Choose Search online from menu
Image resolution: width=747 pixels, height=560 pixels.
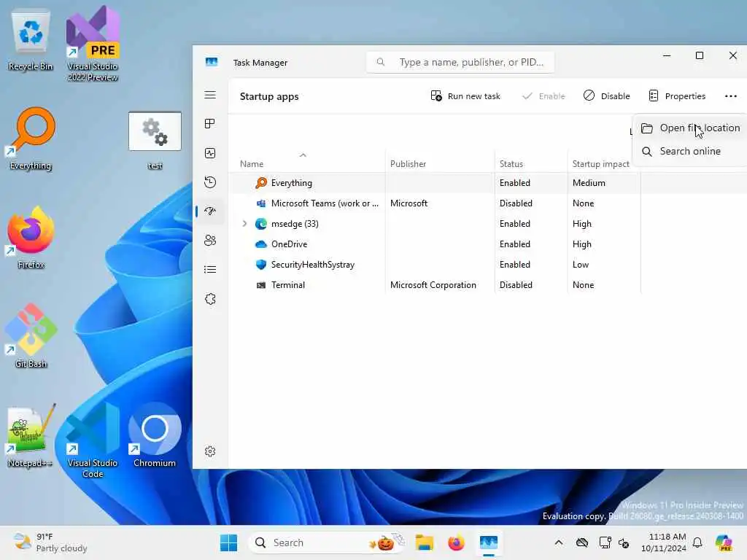pos(690,152)
